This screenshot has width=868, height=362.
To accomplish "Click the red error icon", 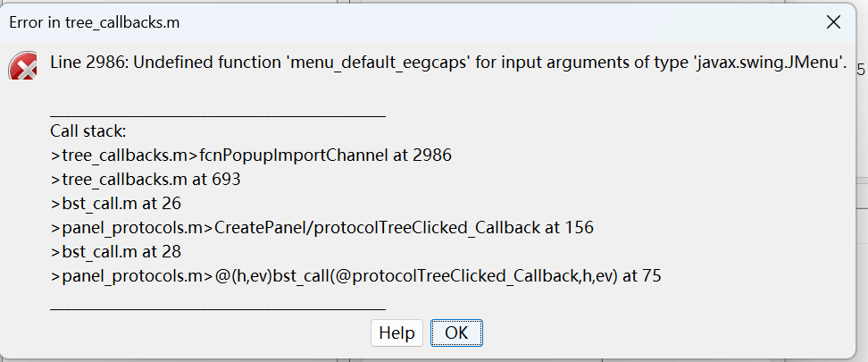I will pyautogui.click(x=23, y=69).
